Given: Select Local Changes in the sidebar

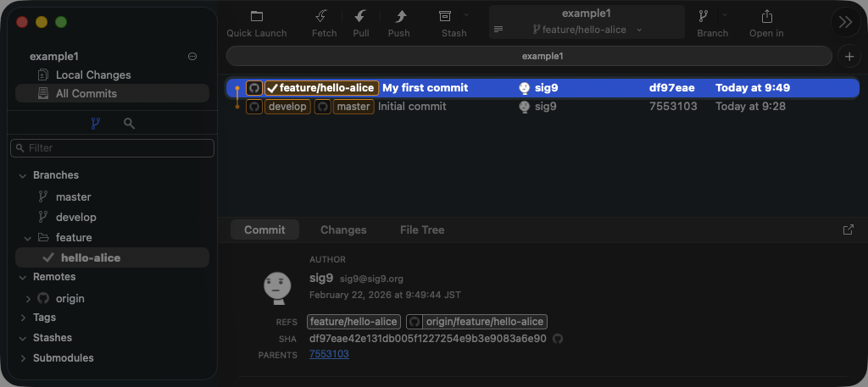Looking at the screenshot, I should pos(93,75).
